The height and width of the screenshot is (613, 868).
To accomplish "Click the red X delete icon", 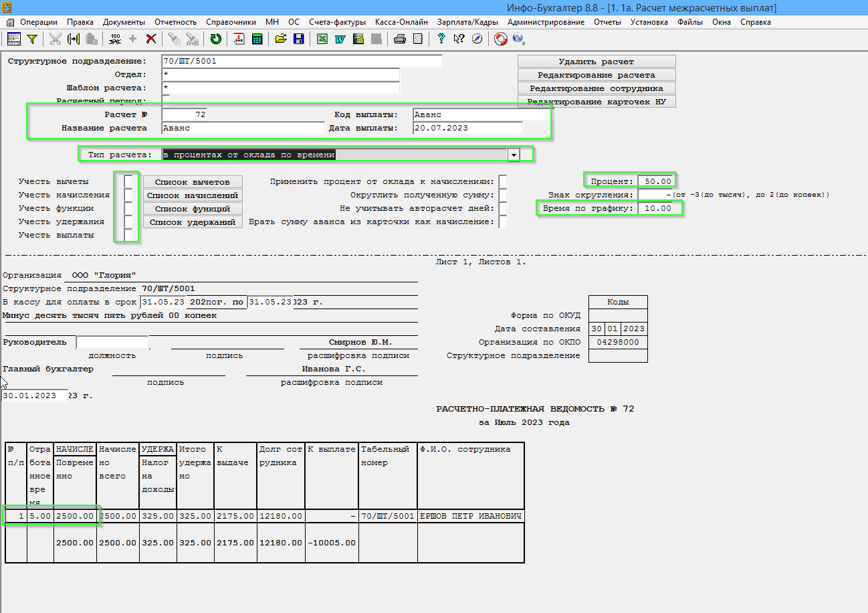I will [x=151, y=39].
